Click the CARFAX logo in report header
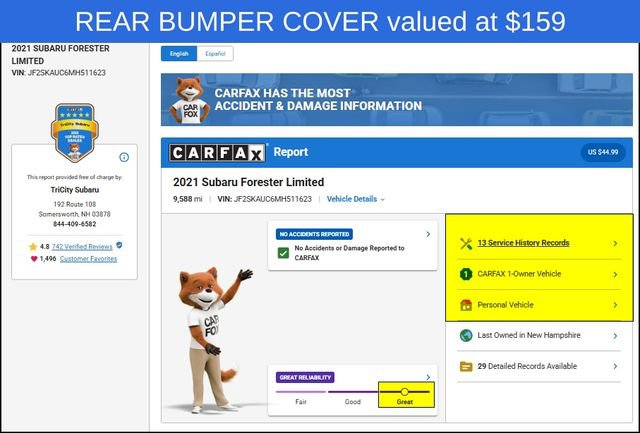The height and width of the screenshot is (433, 640). [217, 153]
